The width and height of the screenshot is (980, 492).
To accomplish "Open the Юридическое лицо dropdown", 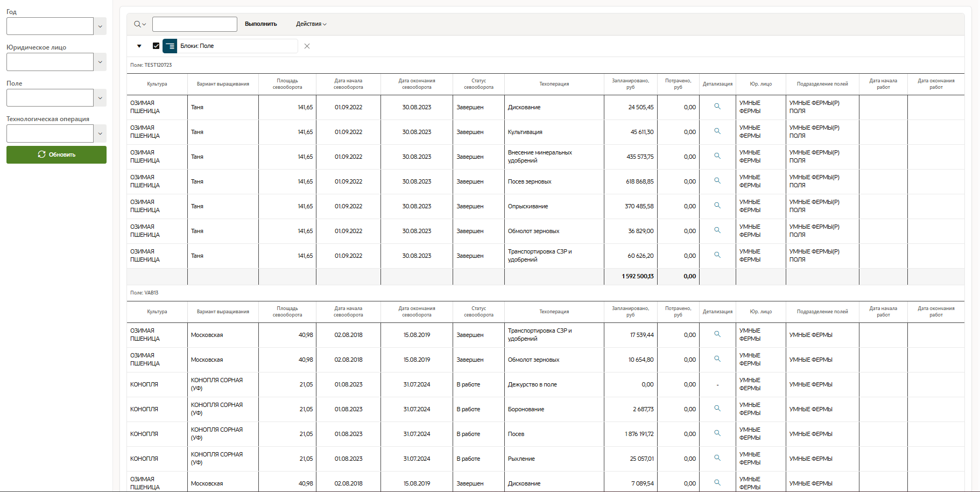I will [100, 62].
